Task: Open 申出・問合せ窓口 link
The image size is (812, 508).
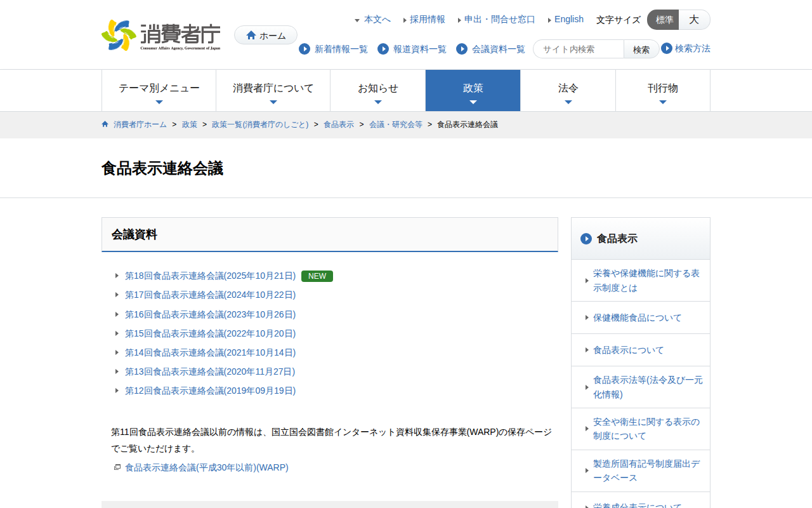Action: tap(500, 20)
